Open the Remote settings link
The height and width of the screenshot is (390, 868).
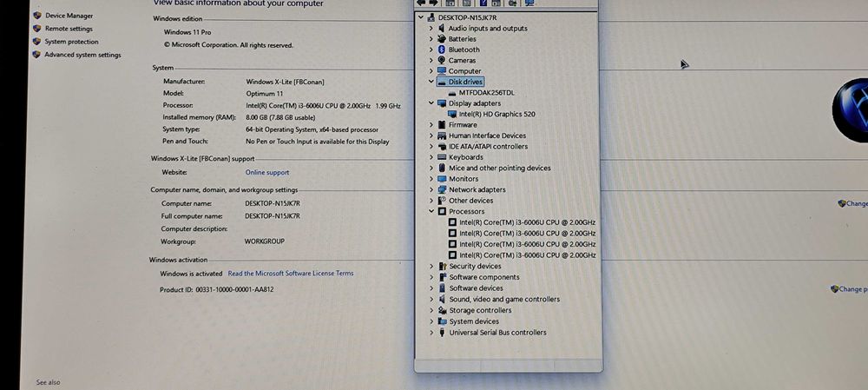pos(69,29)
